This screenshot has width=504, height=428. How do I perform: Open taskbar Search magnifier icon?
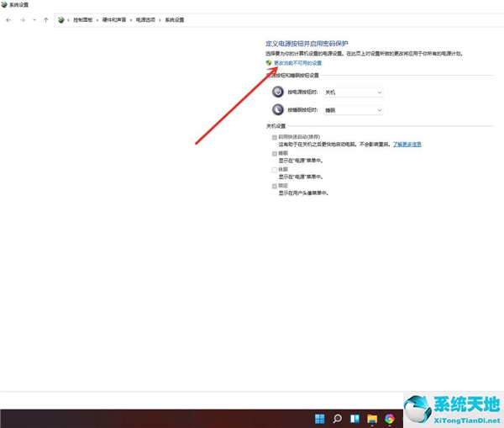tap(337, 419)
